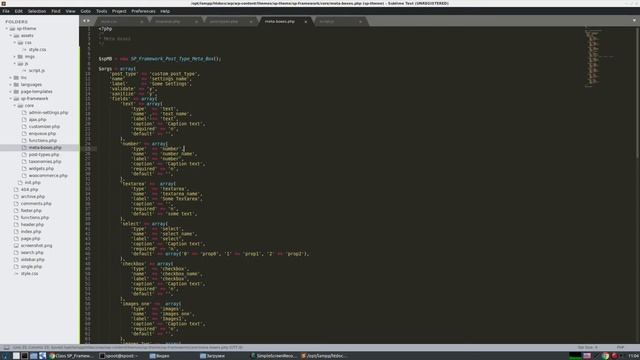Open search.php in the sidebar
Screen dimensions: 640x360
coord(32,253)
